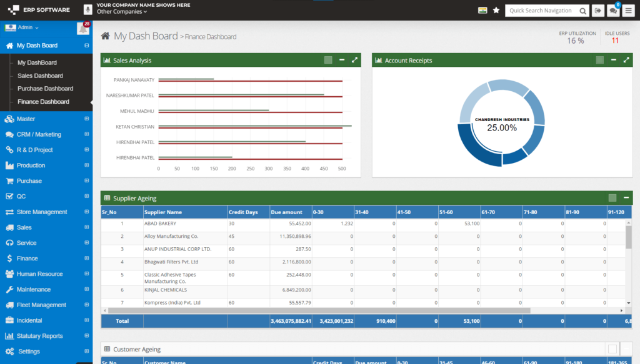The image size is (640, 364).
Task: Open Purchase Dashboard from sidebar
Action: (45, 89)
